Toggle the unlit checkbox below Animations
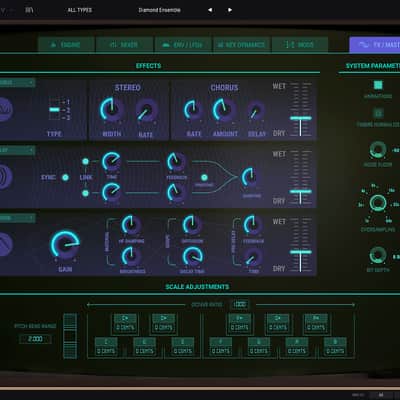The height and width of the screenshot is (400, 400). click(378, 113)
